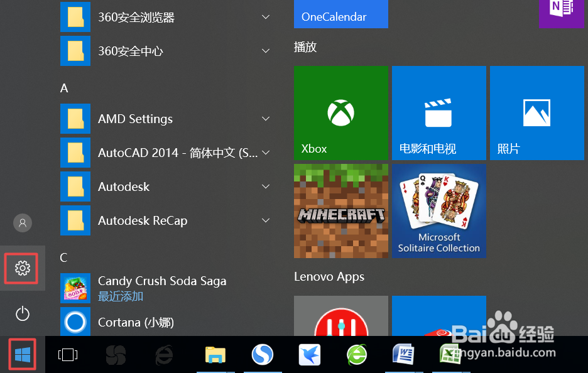
Task: Open the blue tile beside the red Lenovo app
Action: click(438, 316)
